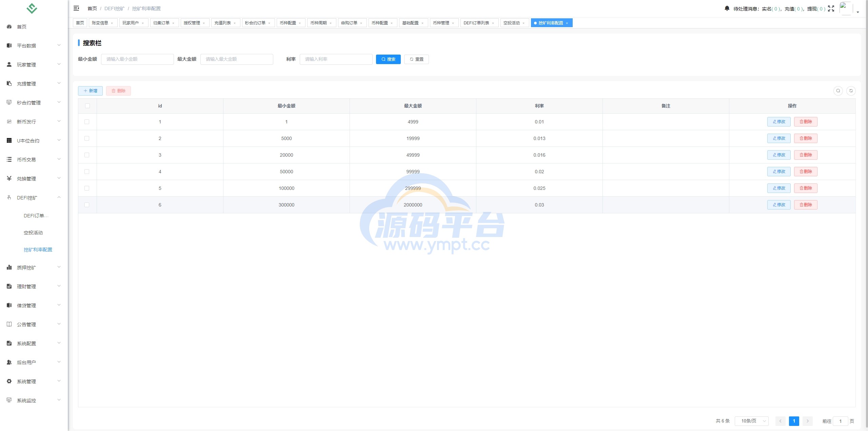Close the 秒合约订单 tab
Image resolution: width=868 pixels, height=431 pixels.
tap(269, 23)
